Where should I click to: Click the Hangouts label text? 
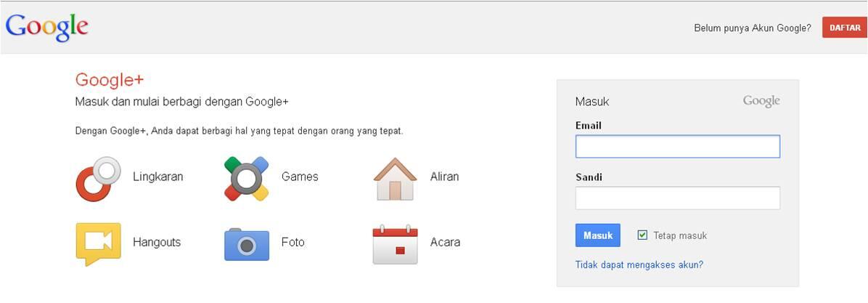(157, 243)
